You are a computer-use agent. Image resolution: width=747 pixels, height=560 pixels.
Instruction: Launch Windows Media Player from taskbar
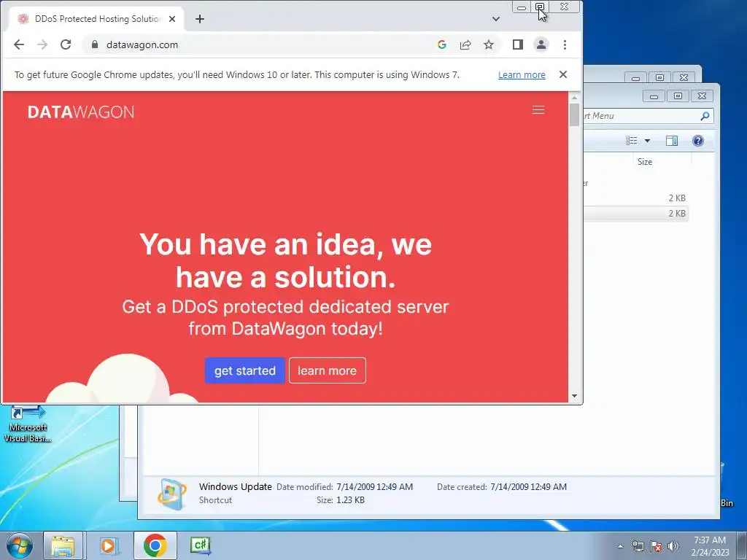point(109,545)
